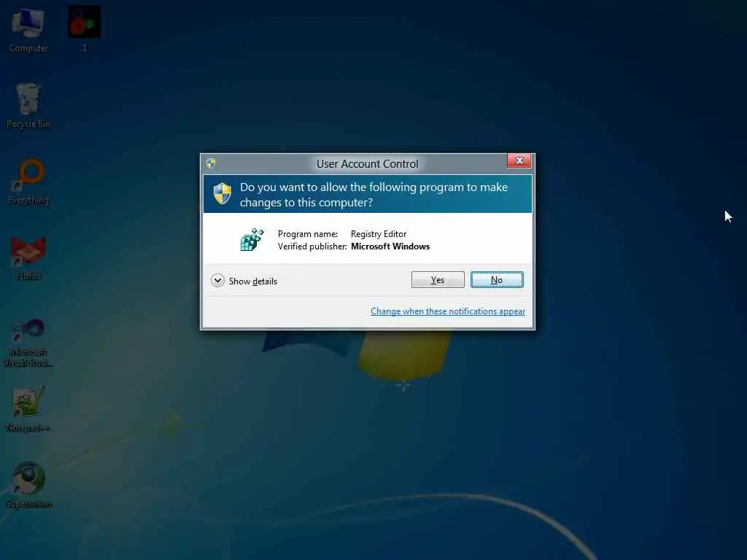Image resolution: width=747 pixels, height=560 pixels.
Task: Click the Registry Editor program name text
Action: click(x=379, y=234)
